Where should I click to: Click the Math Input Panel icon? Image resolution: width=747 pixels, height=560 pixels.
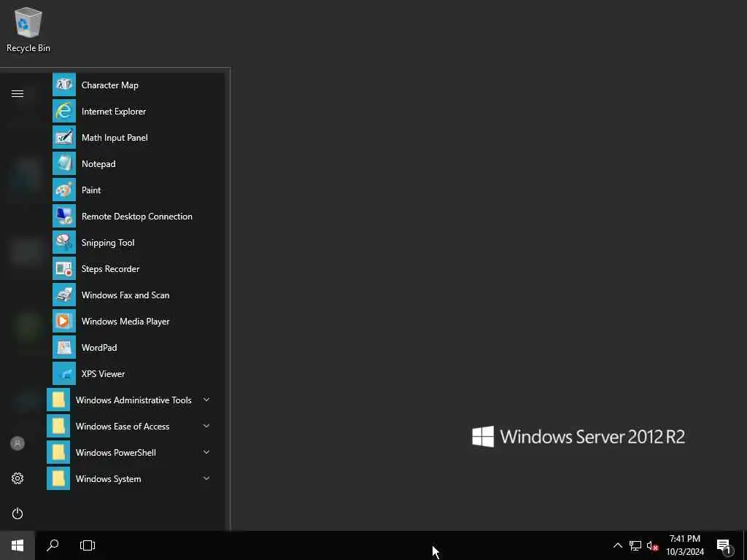pos(64,137)
